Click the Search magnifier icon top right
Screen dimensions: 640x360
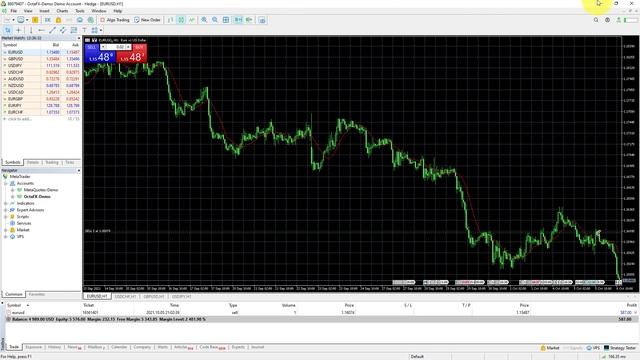point(596,20)
